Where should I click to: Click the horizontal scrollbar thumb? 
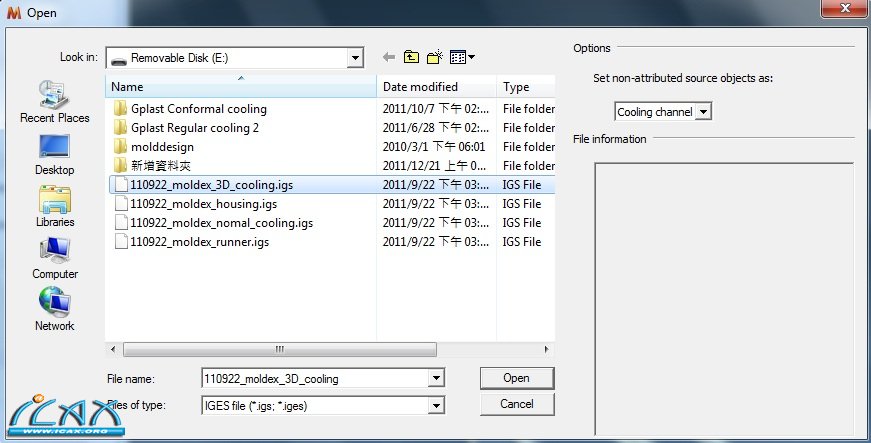[279, 349]
